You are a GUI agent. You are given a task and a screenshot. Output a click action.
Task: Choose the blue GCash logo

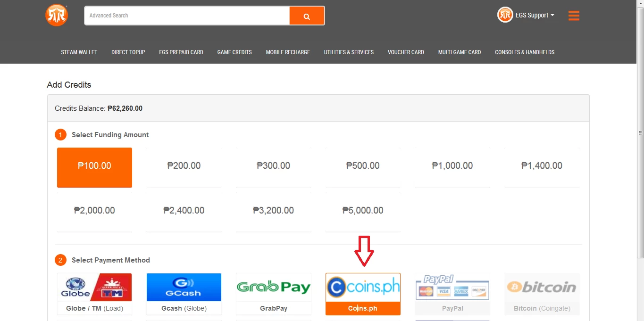184,287
